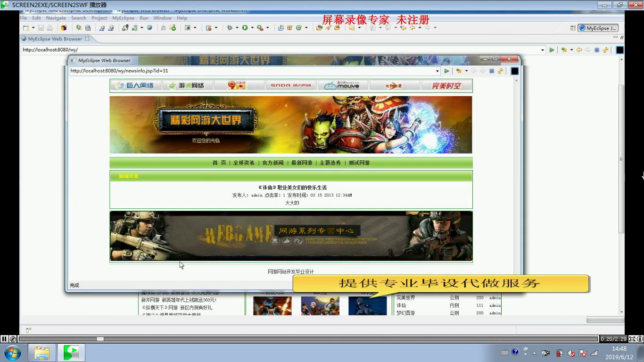Screen dimensions: 644x362
Task: Click the New file toolbar icon
Action: pyautogui.click(x=26, y=28)
